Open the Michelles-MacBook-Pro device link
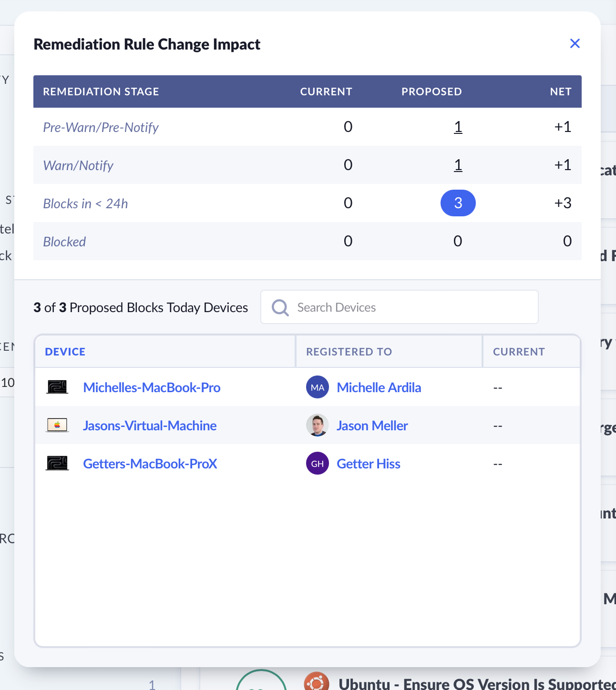 coord(152,387)
